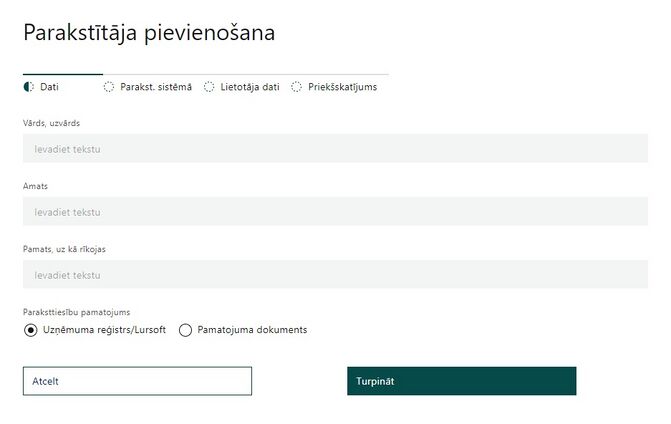The height and width of the screenshot is (424, 671).
Task: Focus the Vārds, uzvārds text field
Action: pyautogui.click(x=335, y=148)
